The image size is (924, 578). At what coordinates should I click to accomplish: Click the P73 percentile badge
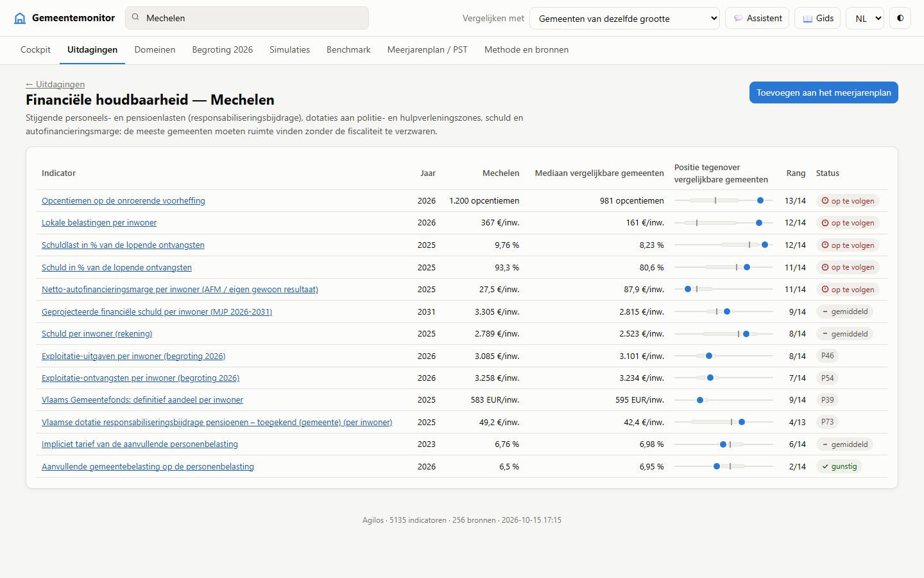click(828, 422)
